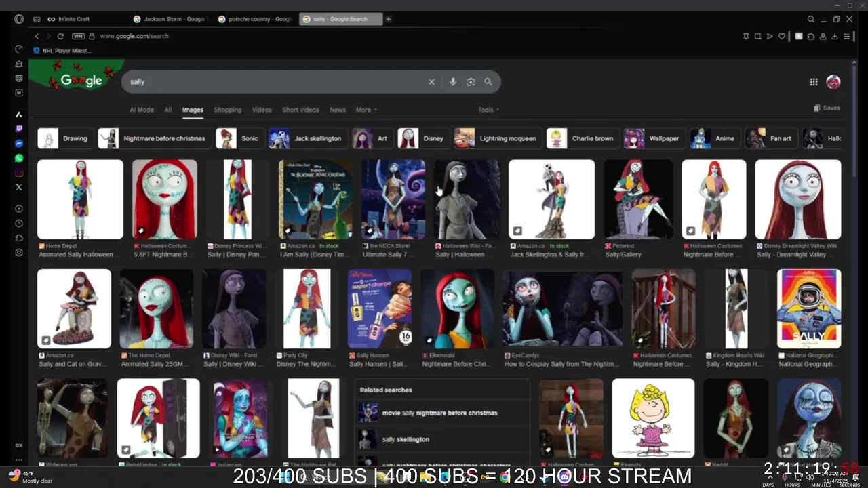
Task: Open Twitch in the browser sidebar
Action: point(19,129)
